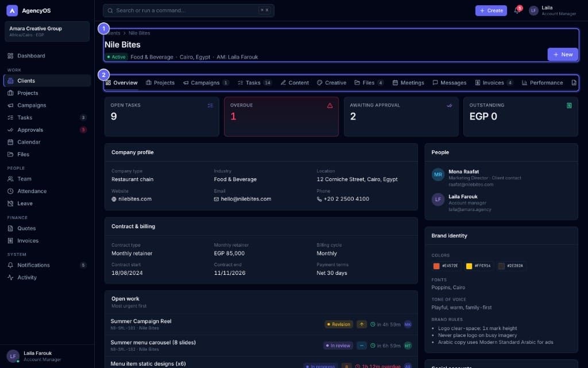Go to Dashboard in the sidebar
The width and height of the screenshot is (588, 368).
pos(47,56)
